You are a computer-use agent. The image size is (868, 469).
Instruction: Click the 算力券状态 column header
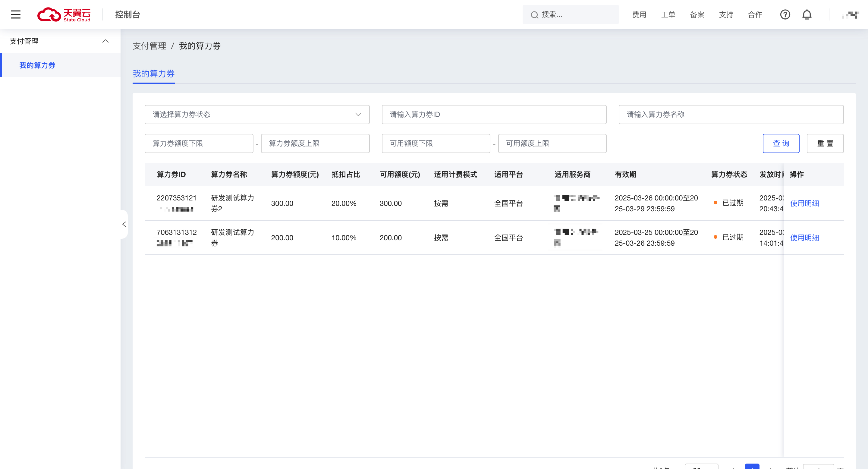(729, 174)
